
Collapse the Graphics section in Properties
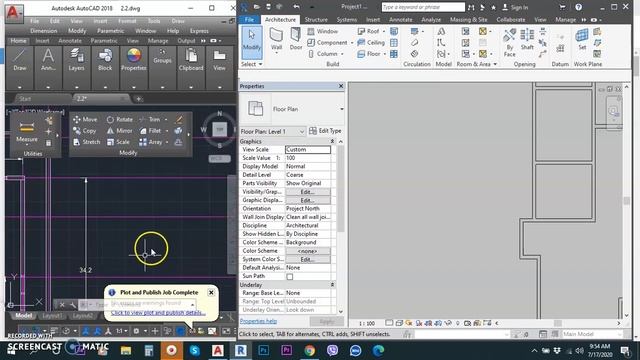pyautogui.click(x=332, y=141)
